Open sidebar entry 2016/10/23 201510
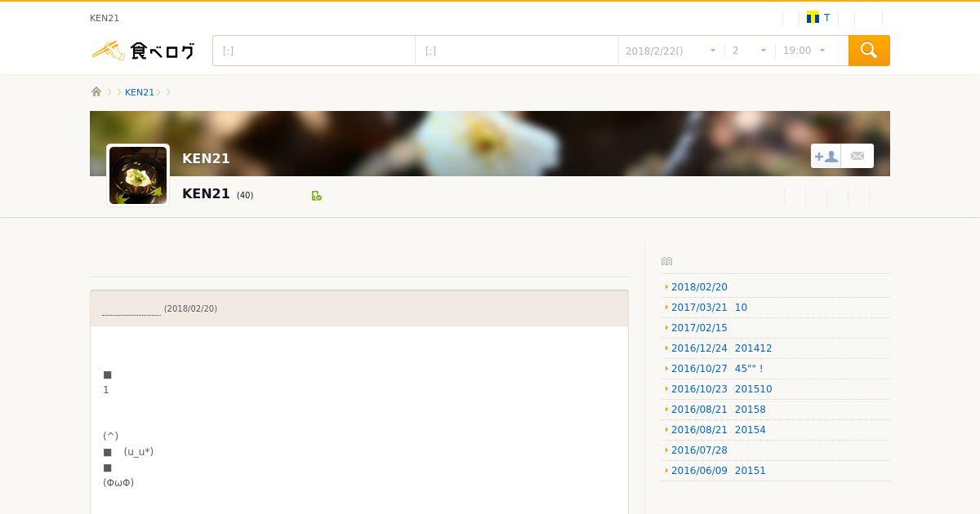 coord(721,389)
